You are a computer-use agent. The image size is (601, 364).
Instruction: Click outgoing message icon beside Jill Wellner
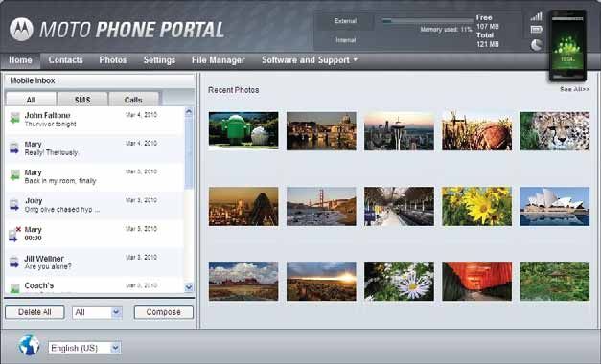14,262
